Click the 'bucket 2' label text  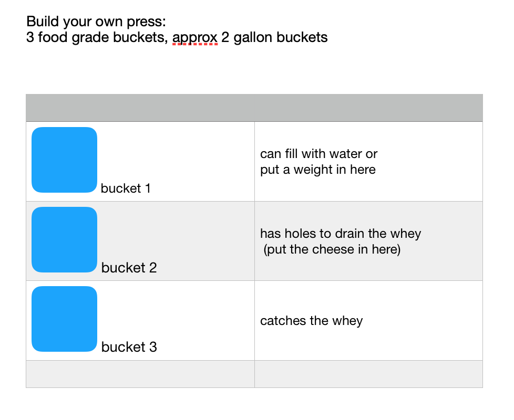click(x=129, y=268)
